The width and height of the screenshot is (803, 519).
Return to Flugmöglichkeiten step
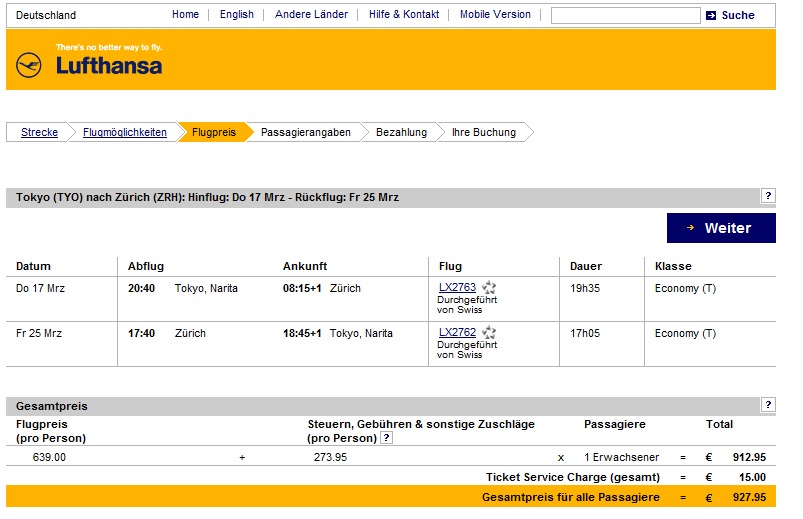[x=125, y=132]
